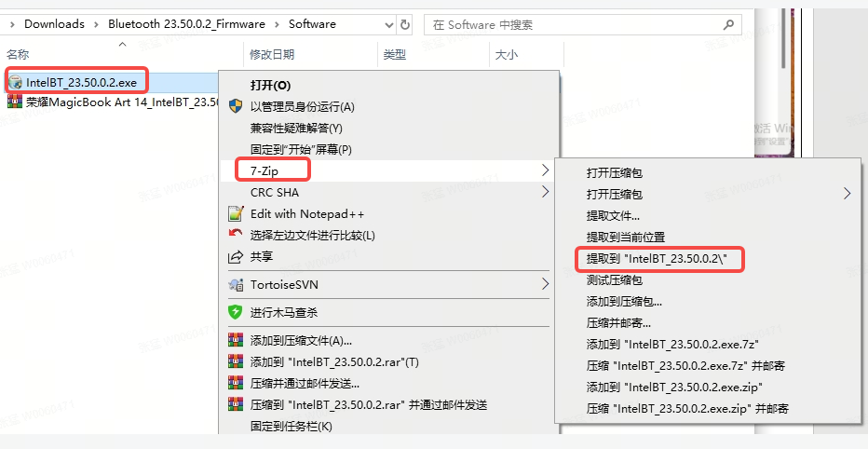Image resolution: width=868 pixels, height=449 pixels.
Task: Click the share icon next to 共享
Action: 236,256
